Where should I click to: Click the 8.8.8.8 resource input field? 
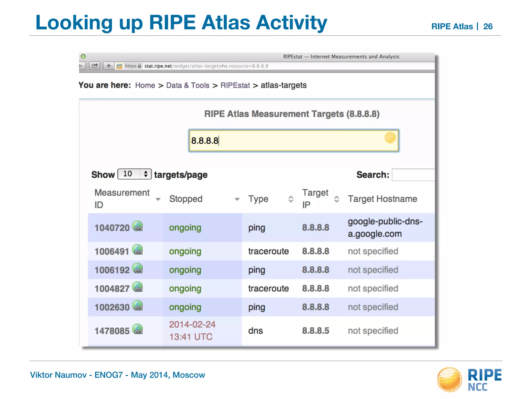[x=294, y=141]
